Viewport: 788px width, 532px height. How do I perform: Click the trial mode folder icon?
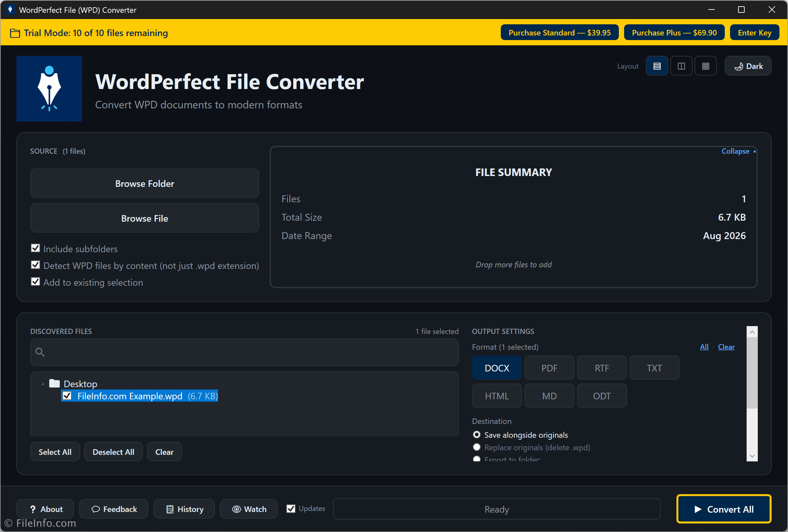point(15,33)
